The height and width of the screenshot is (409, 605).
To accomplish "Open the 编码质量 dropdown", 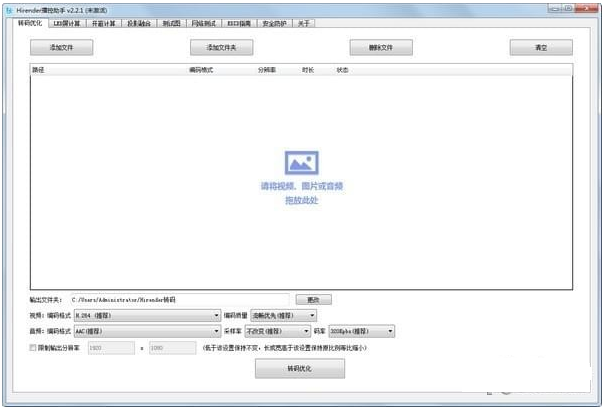I will [x=284, y=316].
